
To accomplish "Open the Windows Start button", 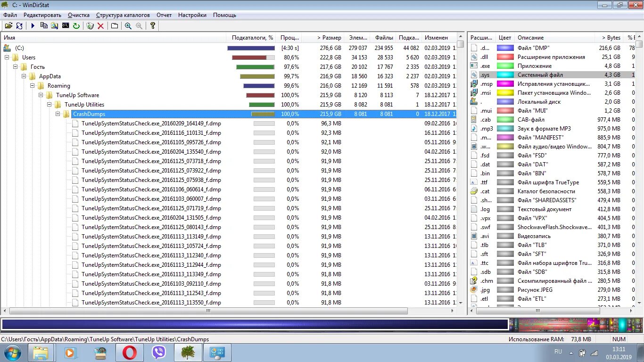I will (13, 353).
